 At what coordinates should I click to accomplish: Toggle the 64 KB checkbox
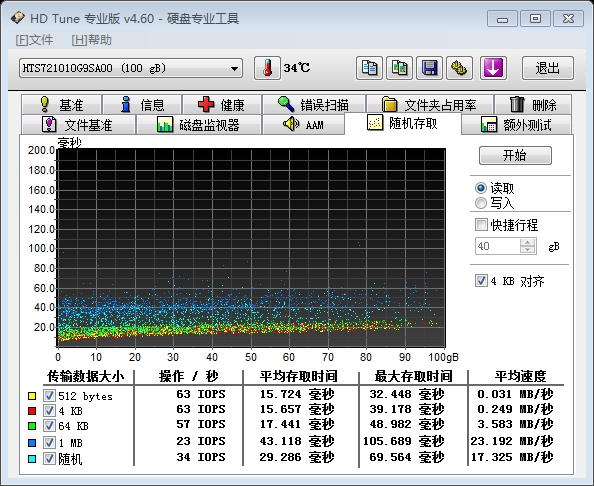[x=49, y=425]
